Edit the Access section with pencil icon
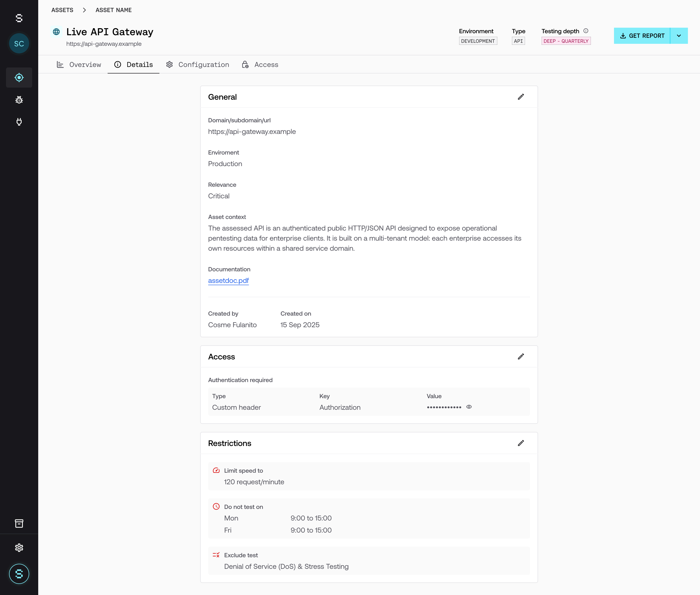Screen dimensions: 700x595 tap(521, 357)
